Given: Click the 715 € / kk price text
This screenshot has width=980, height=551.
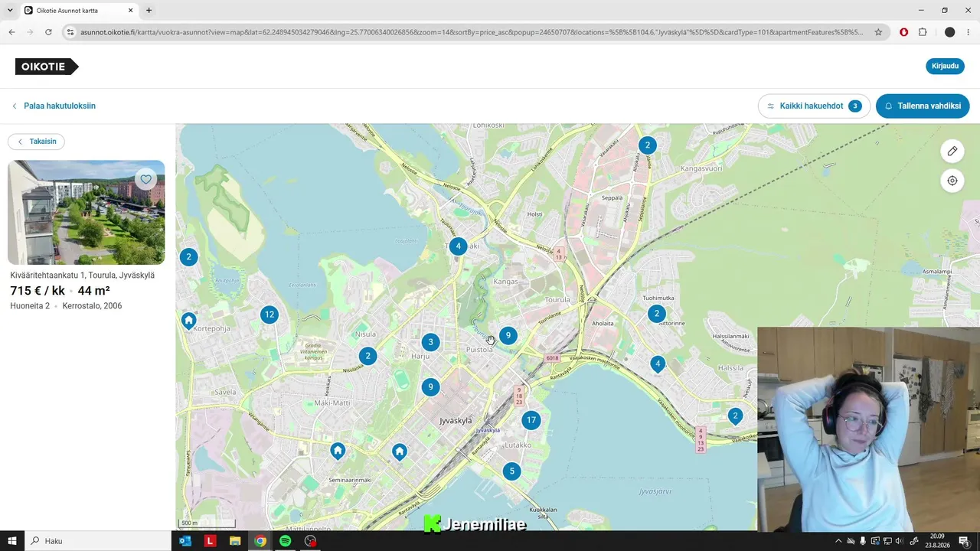Looking at the screenshot, I should click(38, 291).
